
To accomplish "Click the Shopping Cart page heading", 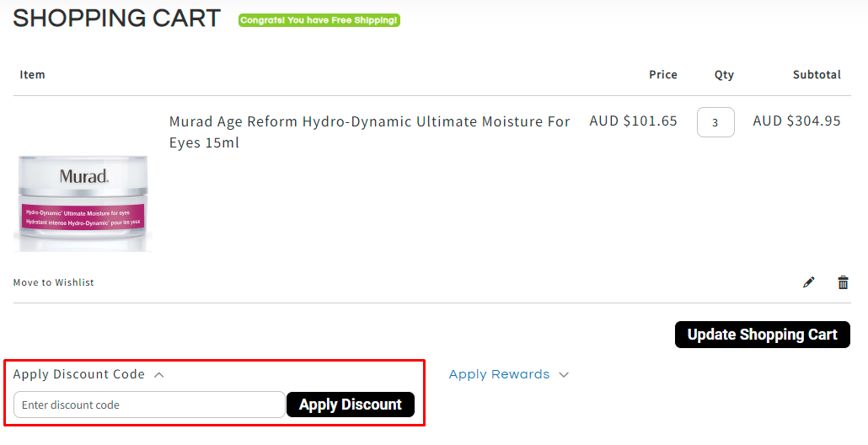I will click(x=116, y=18).
